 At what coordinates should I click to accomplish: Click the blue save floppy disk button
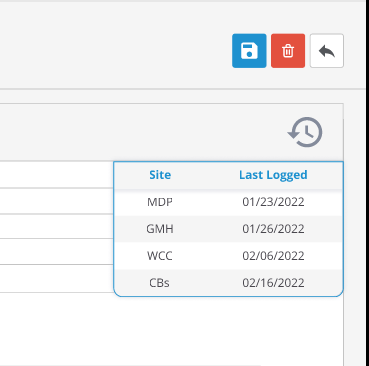[x=249, y=51]
